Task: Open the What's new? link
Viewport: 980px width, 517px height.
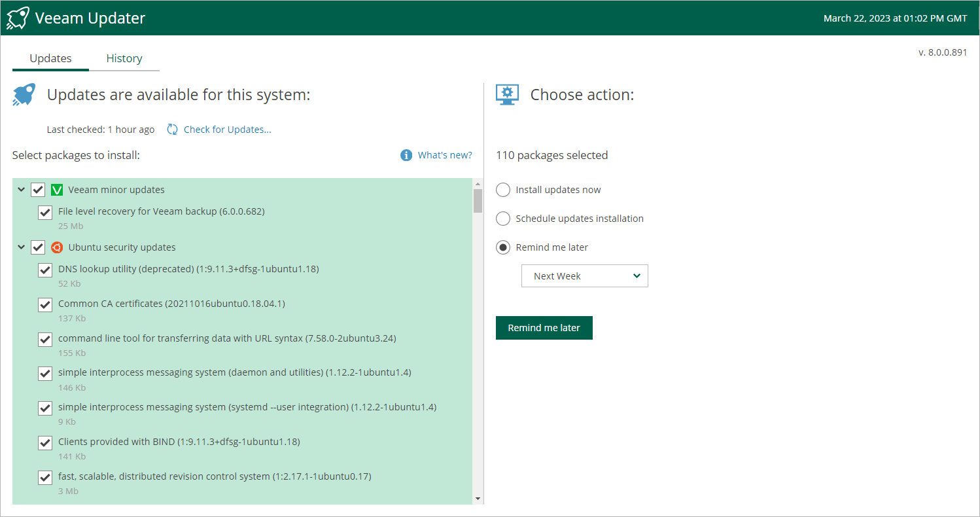Action: (x=445, y=155)
